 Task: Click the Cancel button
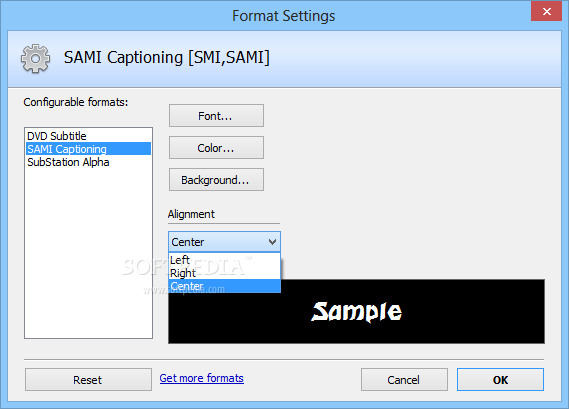click(404, 380)
